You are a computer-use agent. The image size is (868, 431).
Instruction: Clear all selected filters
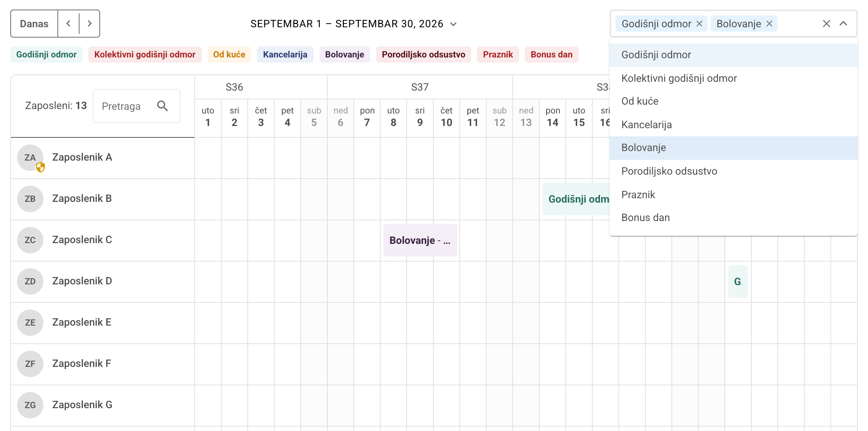pyautogui.click(x=826, y=24)
